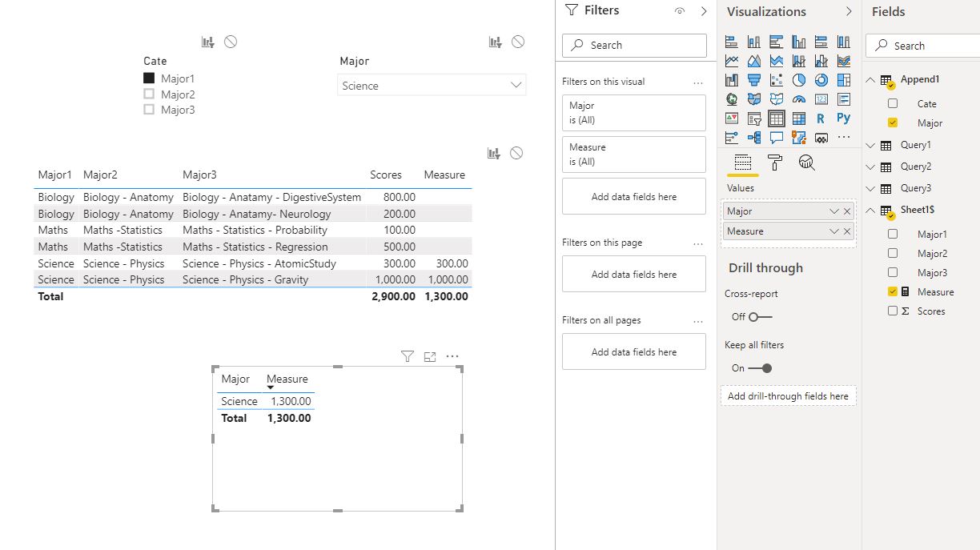Tick the Scores field checkbox
Screen dimensions: 980x550
tap(893, 311)
